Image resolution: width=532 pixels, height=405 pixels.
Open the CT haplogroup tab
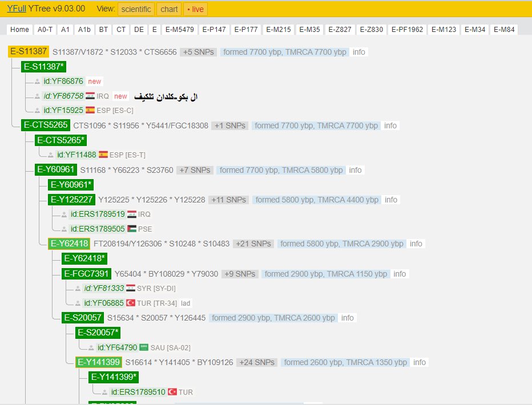121,30
